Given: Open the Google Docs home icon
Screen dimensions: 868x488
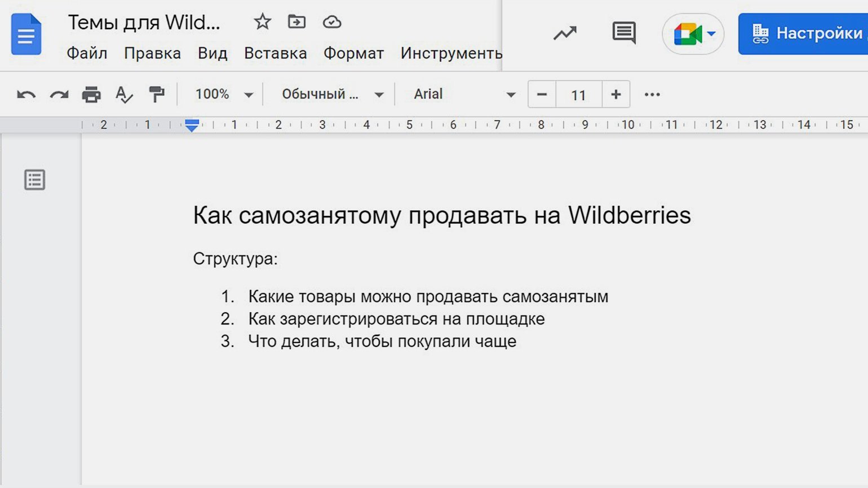Looking at the screenshot, I should click(26, 34).
